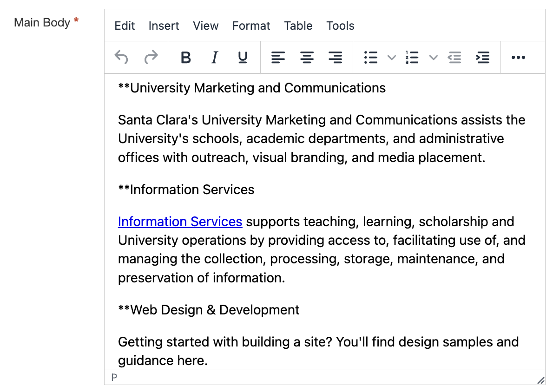This screenshot has width=553, height=392.
Task: Click the P element path in status bar
Action: coord(114,378)
